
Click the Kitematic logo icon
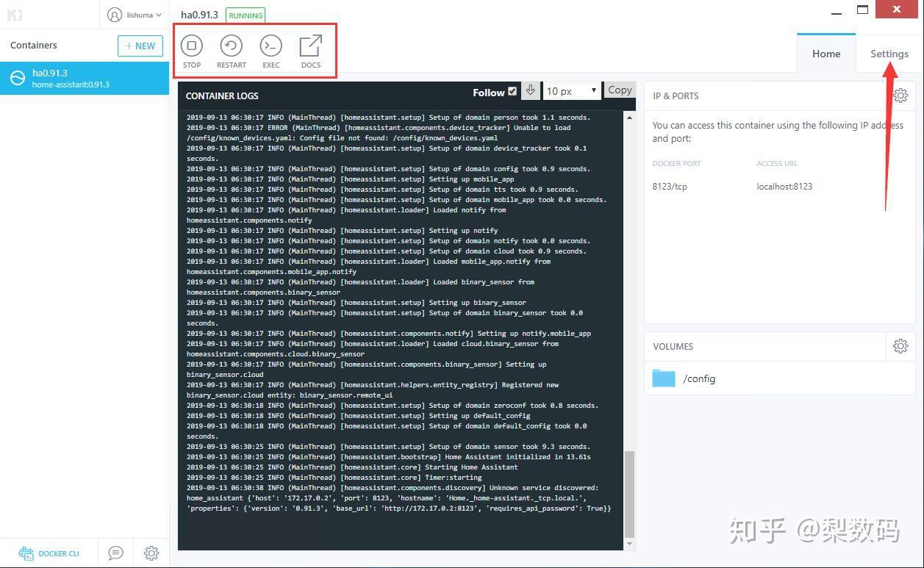tap(15, 15)
